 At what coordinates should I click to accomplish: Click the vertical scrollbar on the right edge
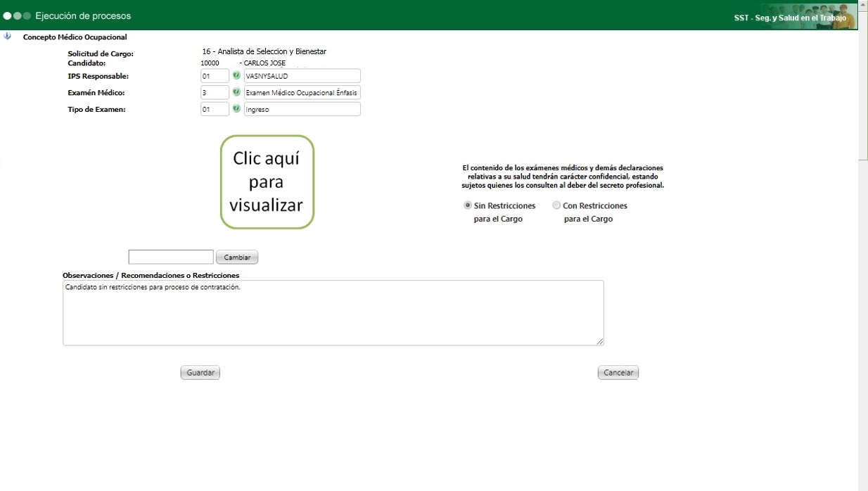863,246
